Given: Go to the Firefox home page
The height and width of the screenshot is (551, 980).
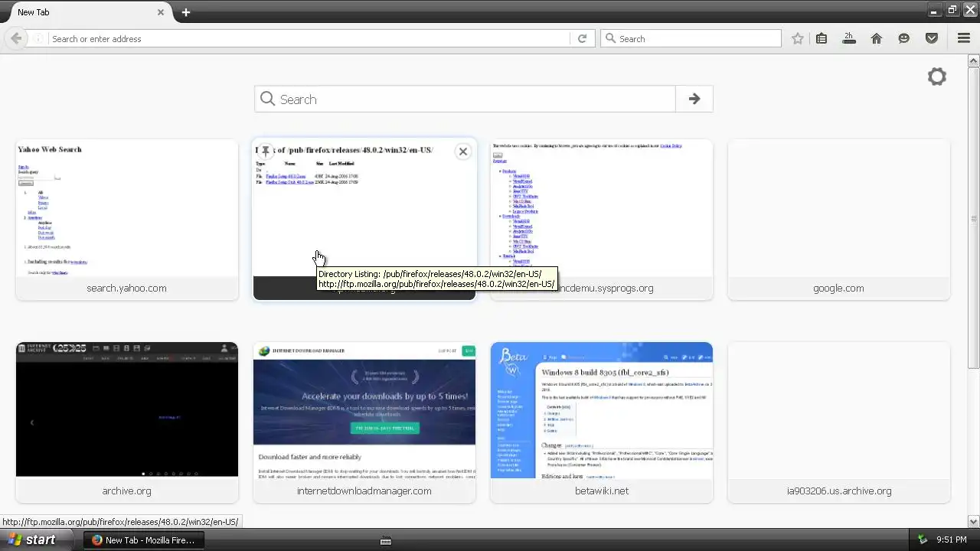Looking at the screenshot, I should (x=877, y=38).
